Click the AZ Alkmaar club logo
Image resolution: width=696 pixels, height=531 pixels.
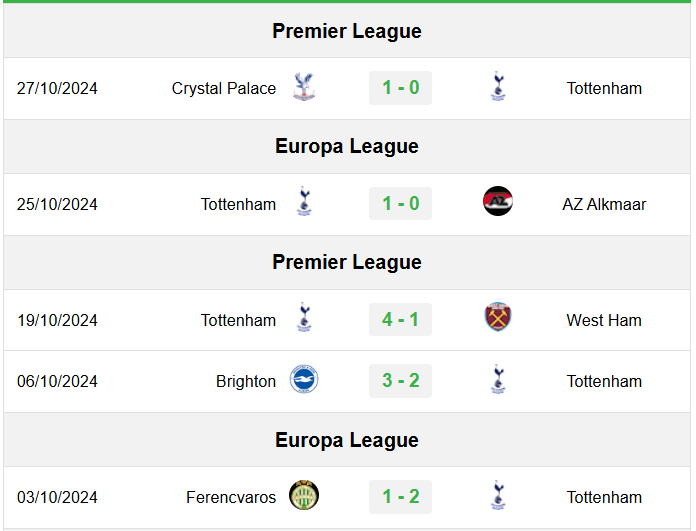498,201
